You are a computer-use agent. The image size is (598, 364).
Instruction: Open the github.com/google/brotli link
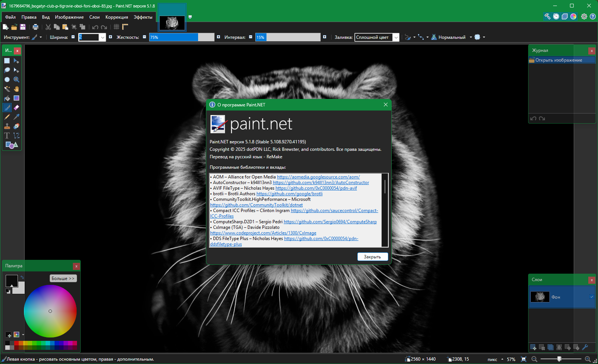pyautogui.click(x=289, y=194)
